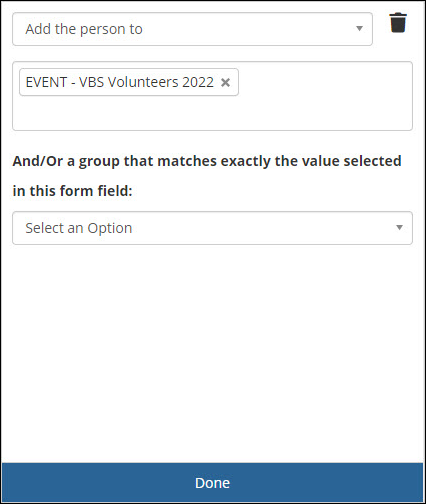Click blank space right of the VBS Volunteers chip
The image size is (426, 504).
(325, 82)
